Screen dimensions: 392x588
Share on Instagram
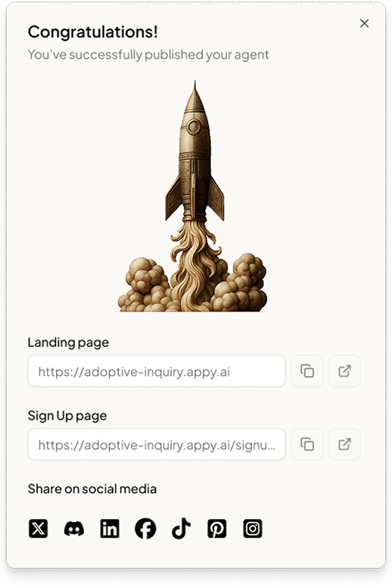click(x=252, y=529)
